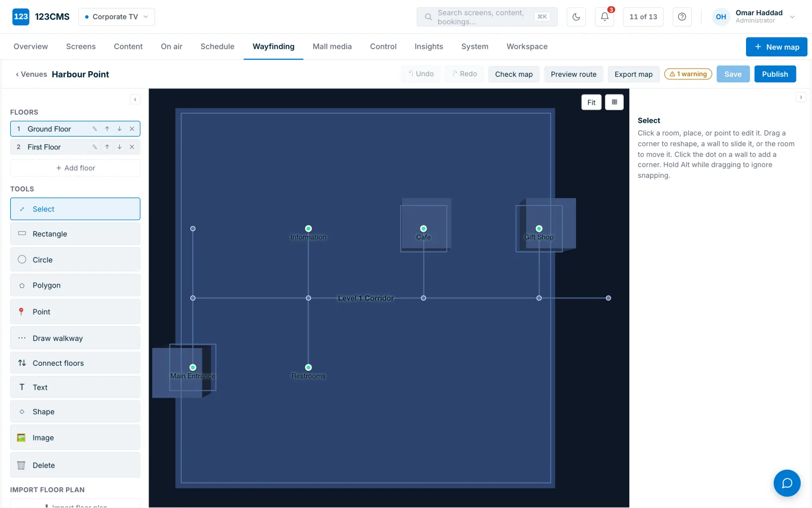Open the System tab

pyautogui.click(x=475, y=46)
